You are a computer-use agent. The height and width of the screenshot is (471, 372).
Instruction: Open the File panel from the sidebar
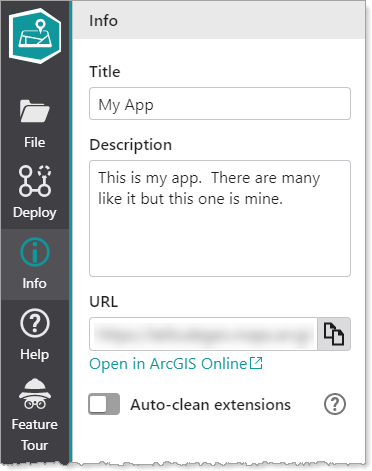pos(35,124)
